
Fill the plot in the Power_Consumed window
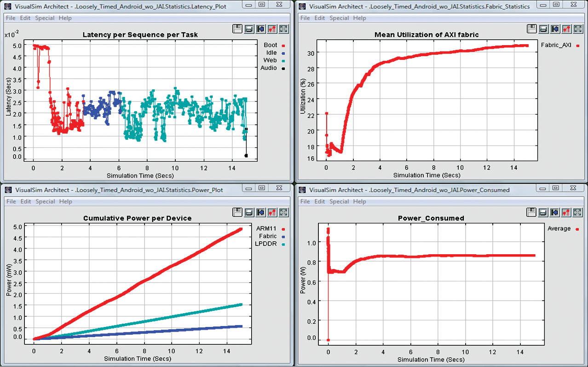point(578,212)
